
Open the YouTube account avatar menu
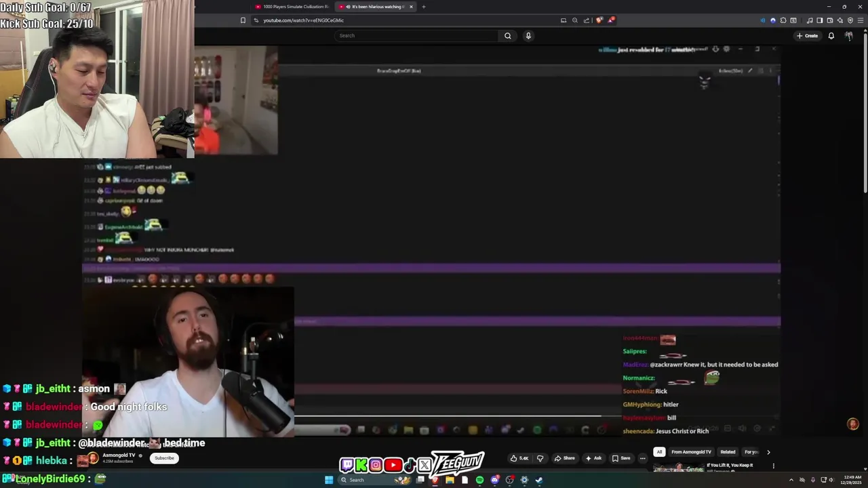[848, 35]
